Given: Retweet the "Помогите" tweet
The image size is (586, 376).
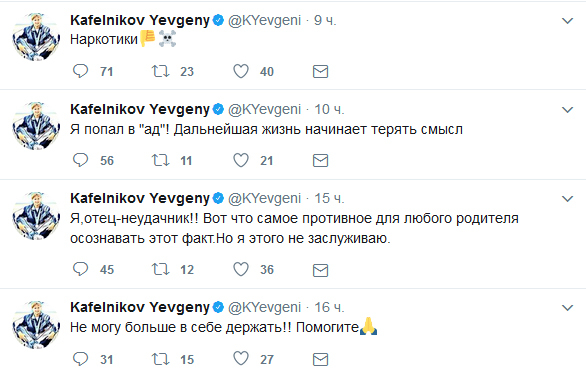Looking at the screenshot, I should 161,359.
